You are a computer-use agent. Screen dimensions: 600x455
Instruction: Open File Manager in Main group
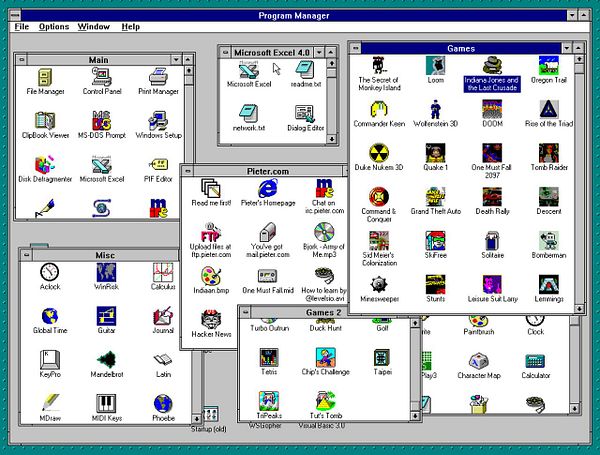pos(45,81)
